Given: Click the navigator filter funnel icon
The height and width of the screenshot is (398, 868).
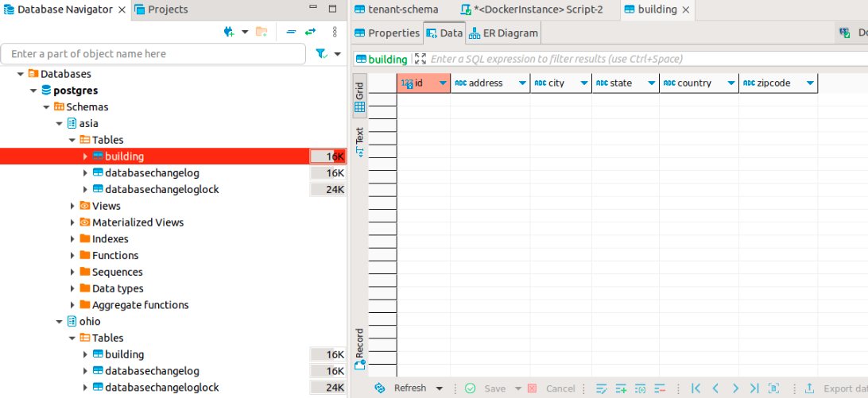Looking at the screenshot, I should click(321, 54).
